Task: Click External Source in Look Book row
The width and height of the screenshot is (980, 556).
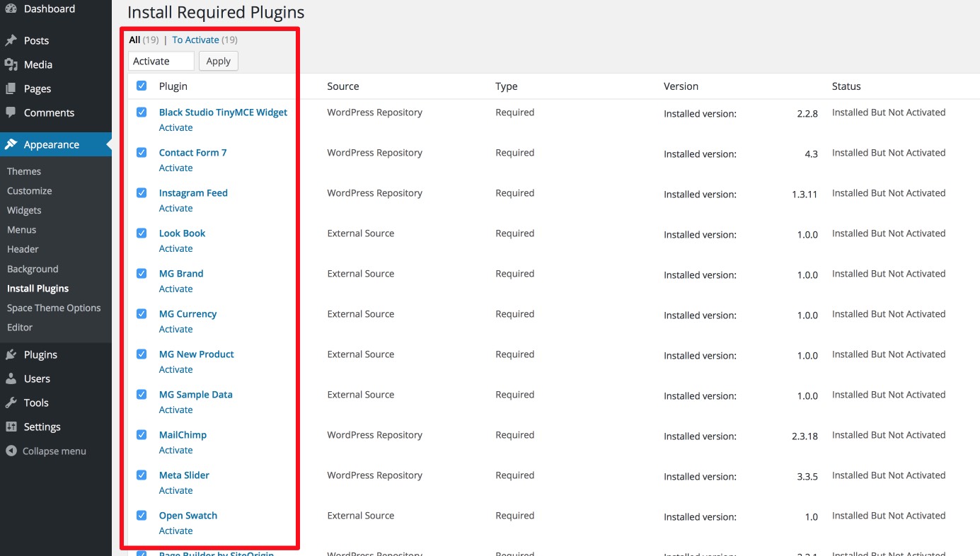Action: tap(361, 233)
